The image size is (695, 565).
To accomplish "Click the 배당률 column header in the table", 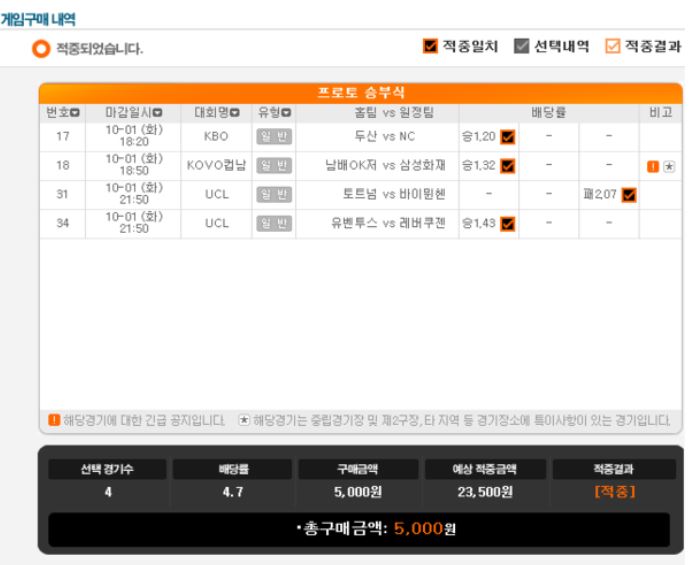I will [549, 113].
